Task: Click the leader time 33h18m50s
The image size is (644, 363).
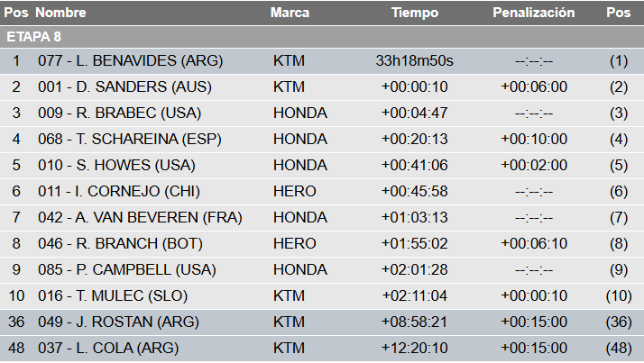Action: tap(414, 61)
